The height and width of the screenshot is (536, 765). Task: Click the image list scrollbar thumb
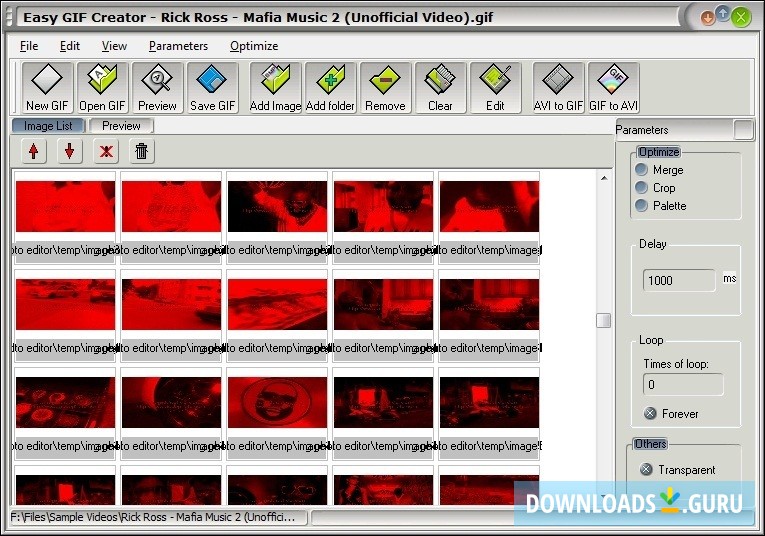click(604, 320)
